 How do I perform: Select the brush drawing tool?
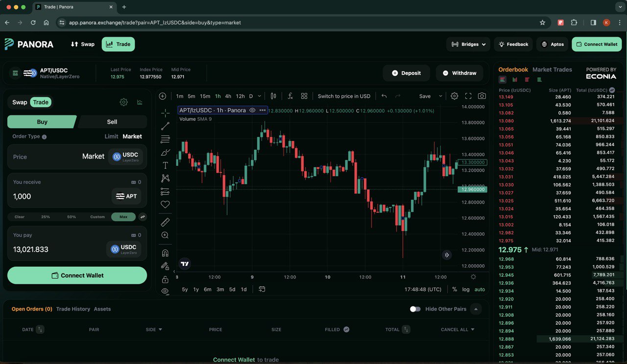click(x=165, y=152)
